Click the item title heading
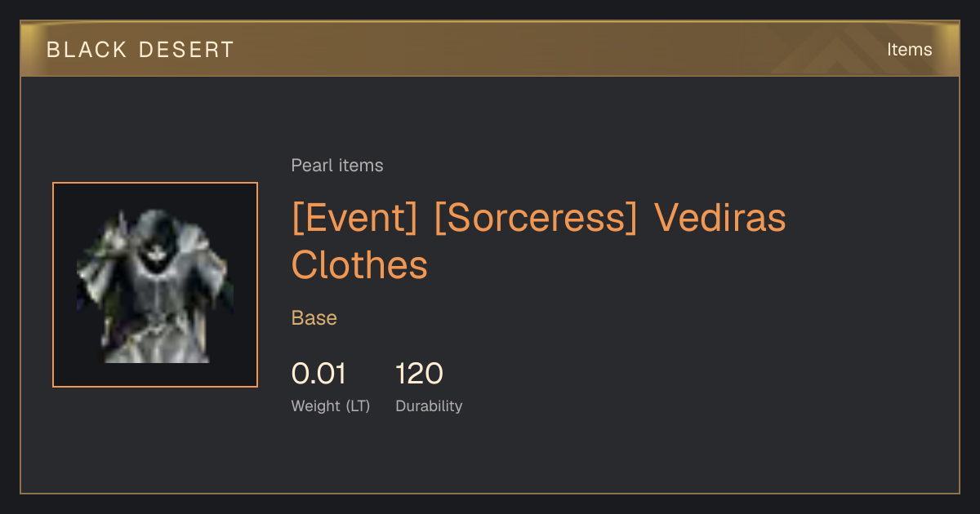Viewport: 980px width, 514px height. point(539,241)
